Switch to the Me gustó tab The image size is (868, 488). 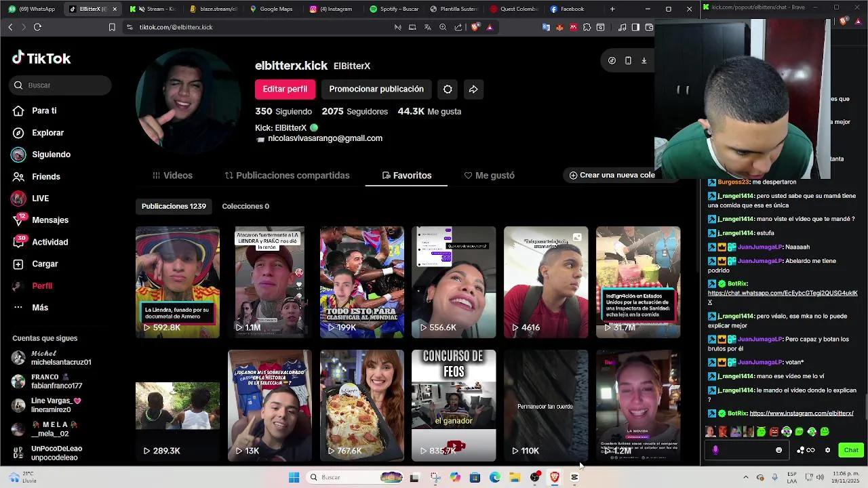(x=490, y=176)
